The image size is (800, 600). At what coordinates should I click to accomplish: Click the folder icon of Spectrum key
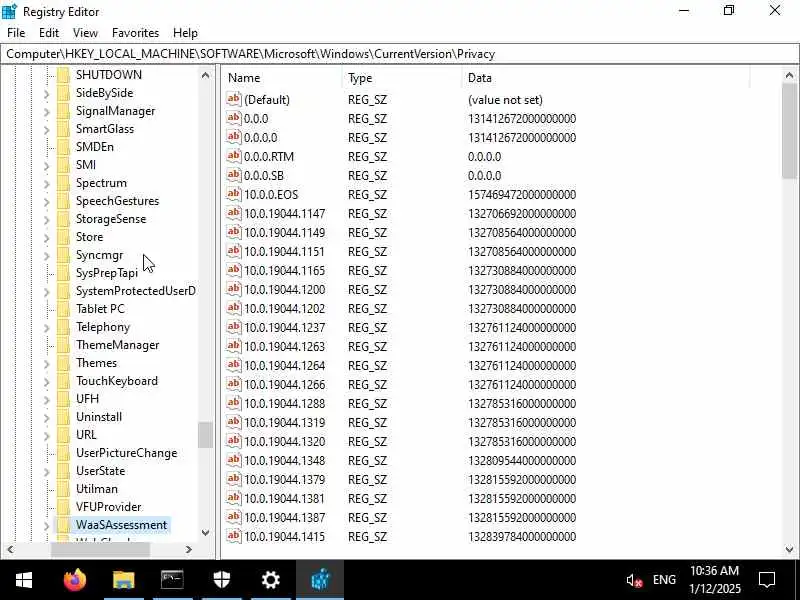(63, 183)
